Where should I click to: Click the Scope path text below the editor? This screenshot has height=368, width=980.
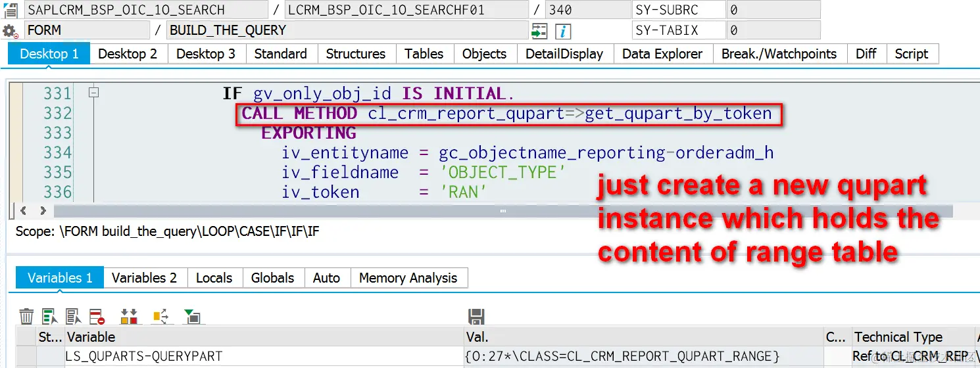168,232
